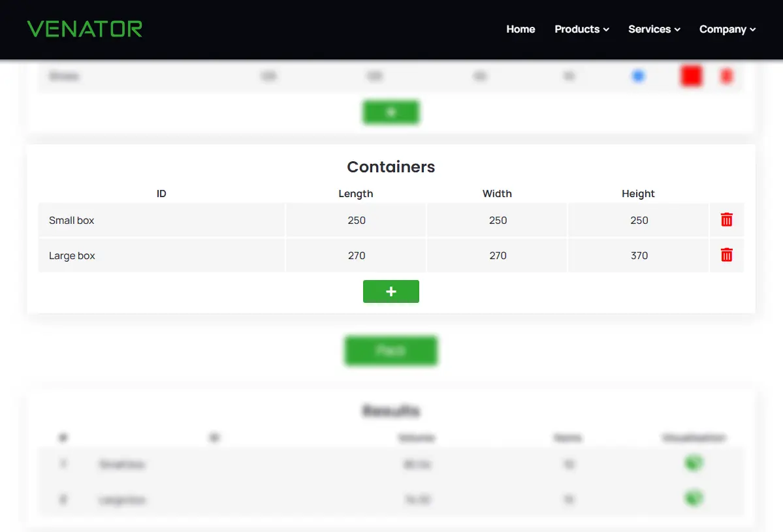Open the red color swatch in the Shoes row
Image resolution: width=783 pixels, height=532 pixels.
click(x=691, y=76)
